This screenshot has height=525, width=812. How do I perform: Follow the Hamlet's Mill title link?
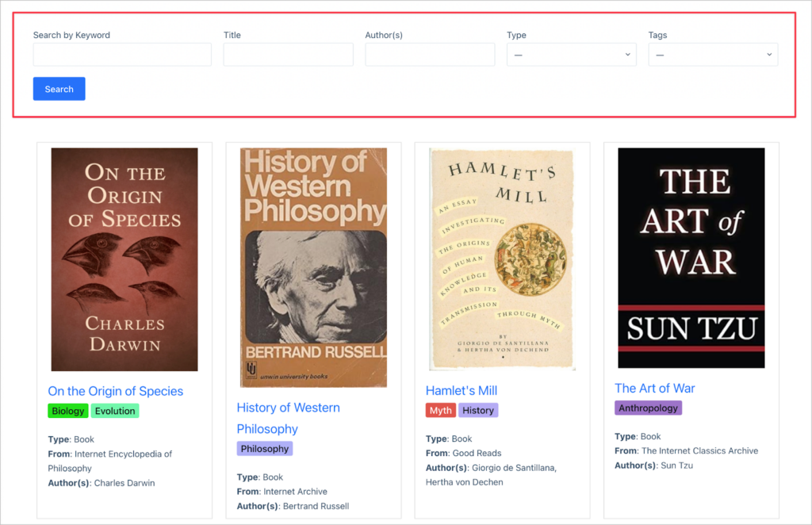click(x=462, y=390)
